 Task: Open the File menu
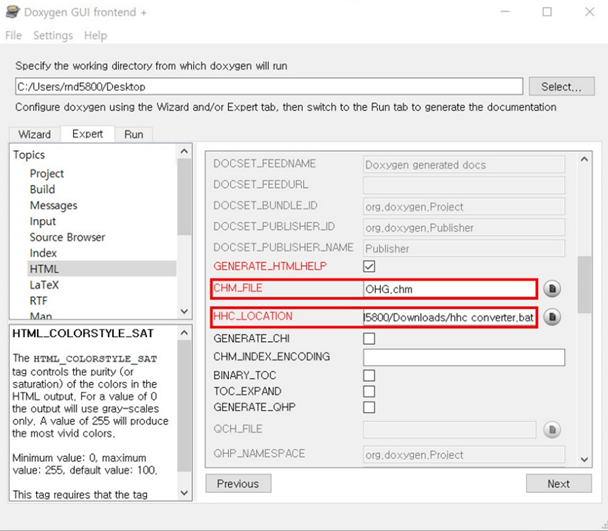(x=14, y=35)
